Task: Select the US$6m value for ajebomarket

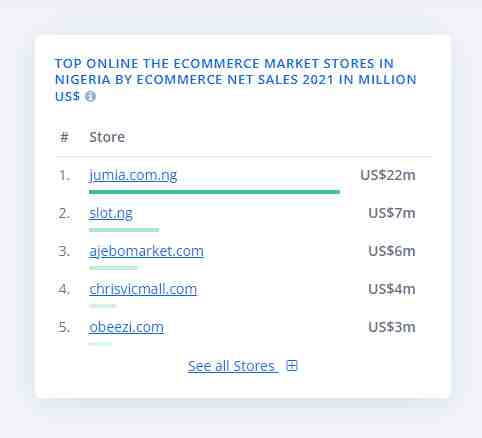Action: coord(392,251)
